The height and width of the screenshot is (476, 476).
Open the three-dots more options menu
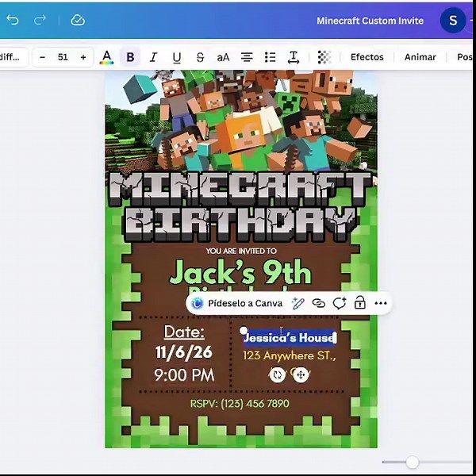click(381, 303)
